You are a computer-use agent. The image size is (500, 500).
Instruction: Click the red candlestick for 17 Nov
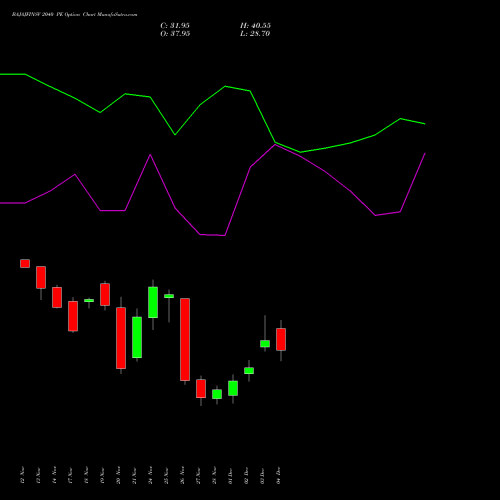[x=73, y=316]
